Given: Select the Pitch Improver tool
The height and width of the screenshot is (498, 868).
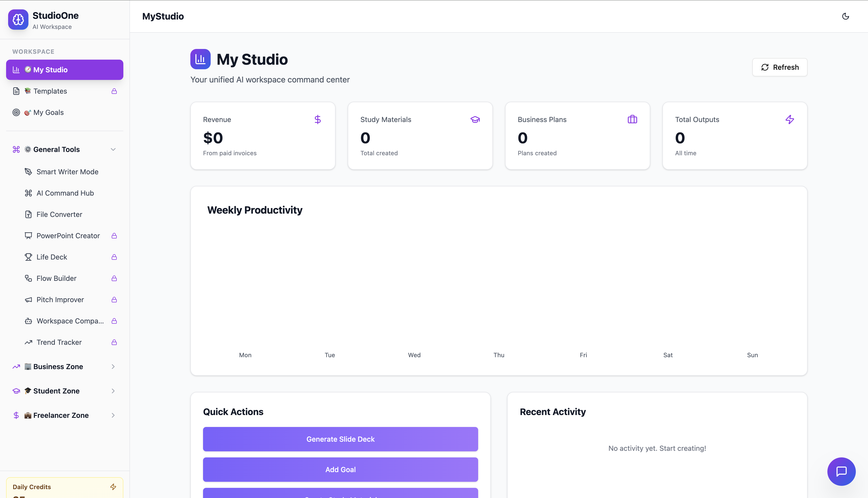Looking at the screenshot, I should pos(60,299).
